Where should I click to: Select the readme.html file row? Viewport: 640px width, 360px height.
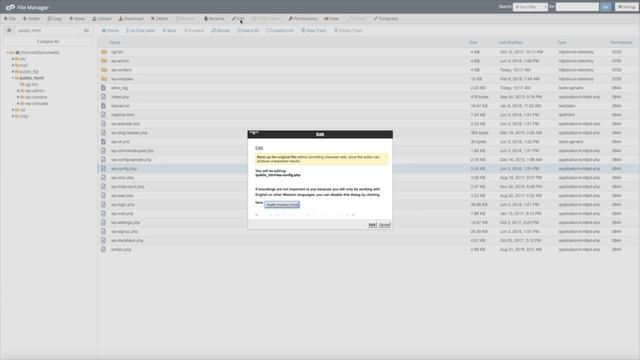pos(369,115)
